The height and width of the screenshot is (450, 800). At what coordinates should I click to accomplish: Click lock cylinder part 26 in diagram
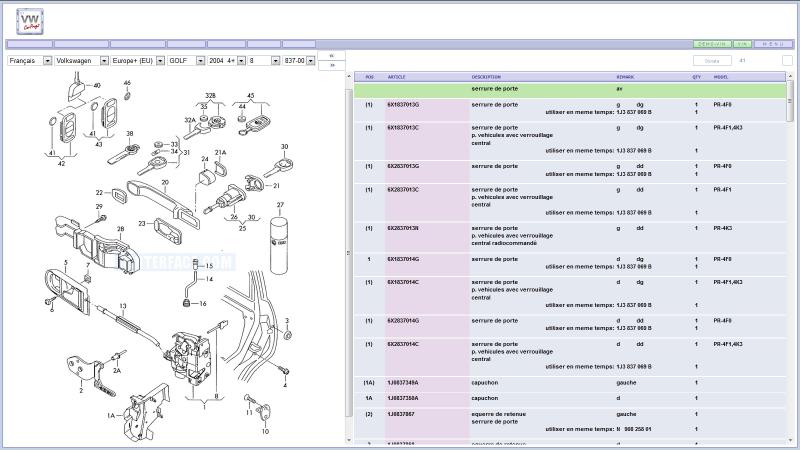[225, 199]
